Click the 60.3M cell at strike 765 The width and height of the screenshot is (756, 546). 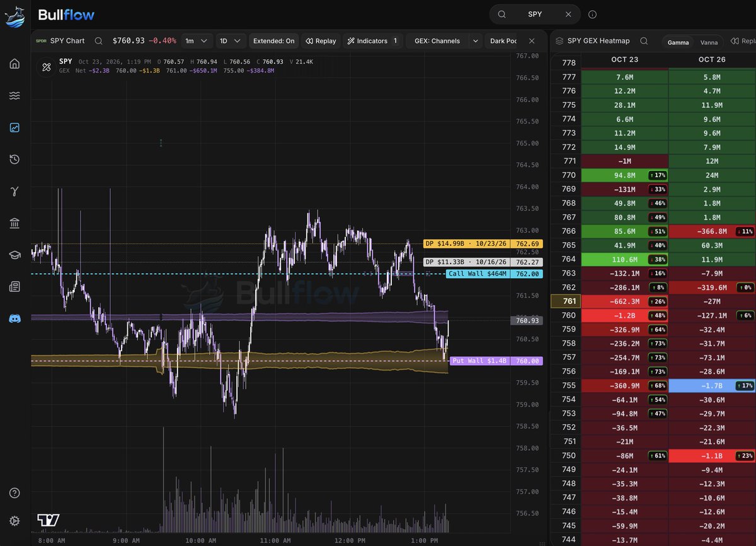coord(712,245)
